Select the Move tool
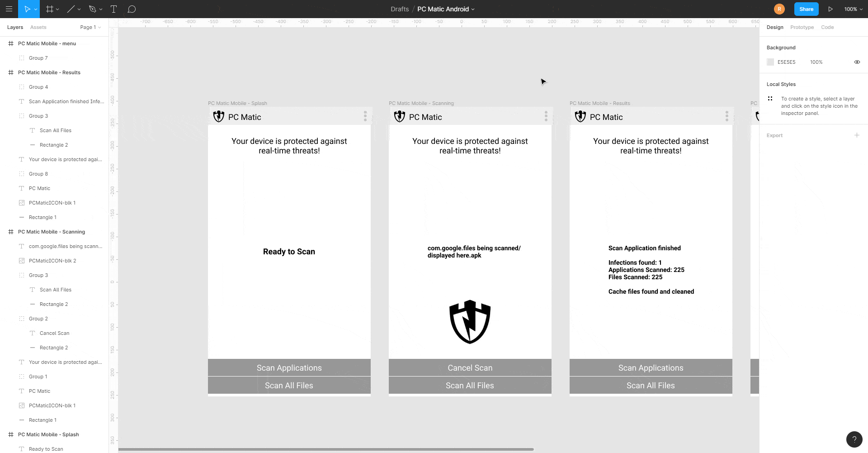868x453 pixels. [27, 9]
